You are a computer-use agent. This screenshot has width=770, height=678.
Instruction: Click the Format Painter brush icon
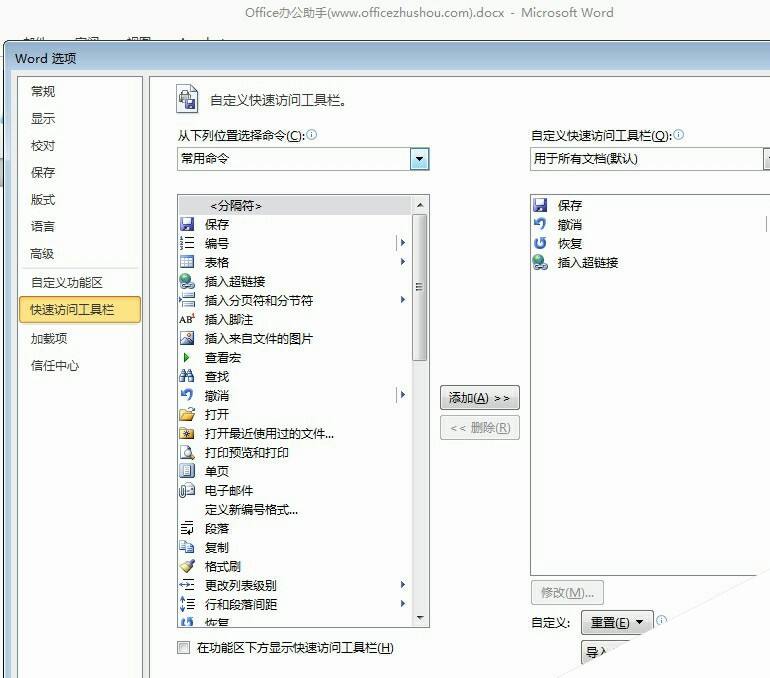point(187,567)
